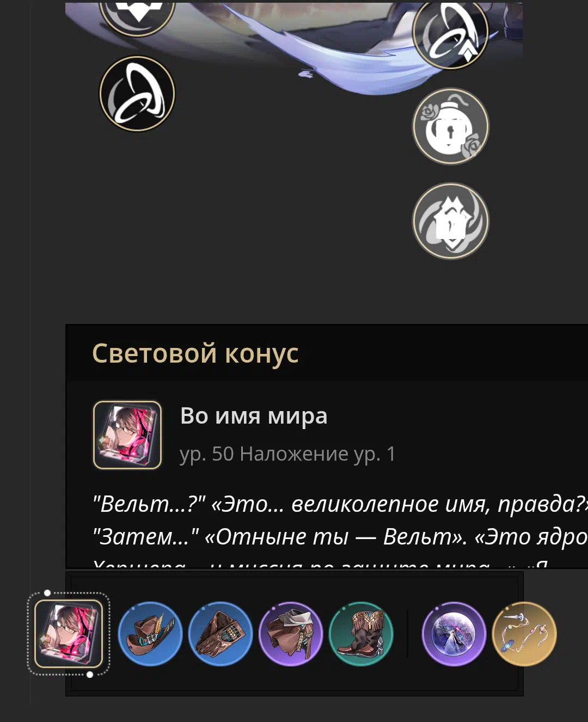Open the purple planar sphere ornament
The height and width of the screenshot is (722, 588).
(x=454, y=634)
